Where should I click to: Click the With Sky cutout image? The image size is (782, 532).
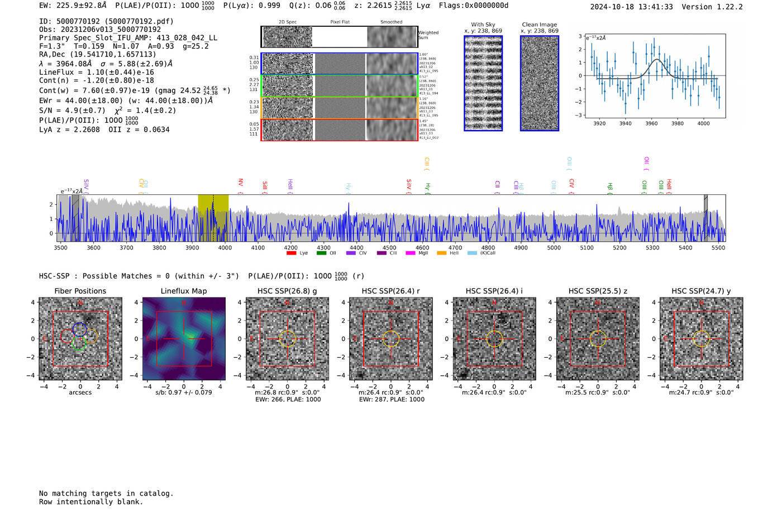point(483,83)
